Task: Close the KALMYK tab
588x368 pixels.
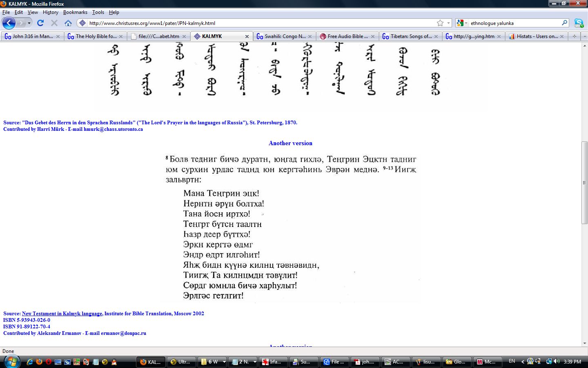Action: point(247,36)
